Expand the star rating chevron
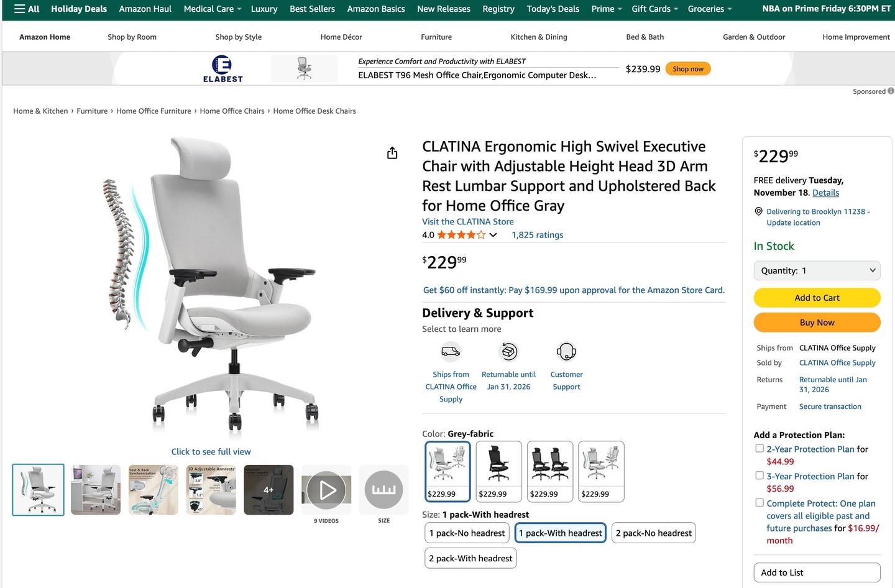Viewport: 895px width, 588px height. pos(493,235)
